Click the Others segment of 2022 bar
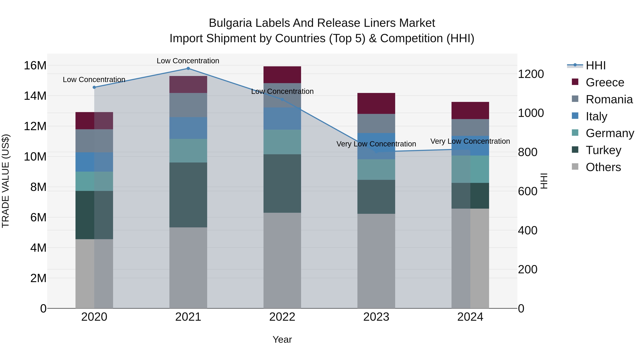Viewport: 644px width, 362px height. click(282, 261)
